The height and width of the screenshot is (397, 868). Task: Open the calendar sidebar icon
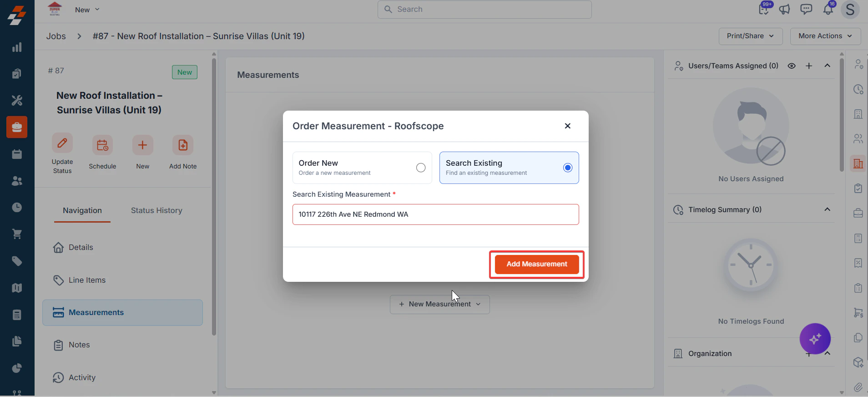click(x=17, y=154)
